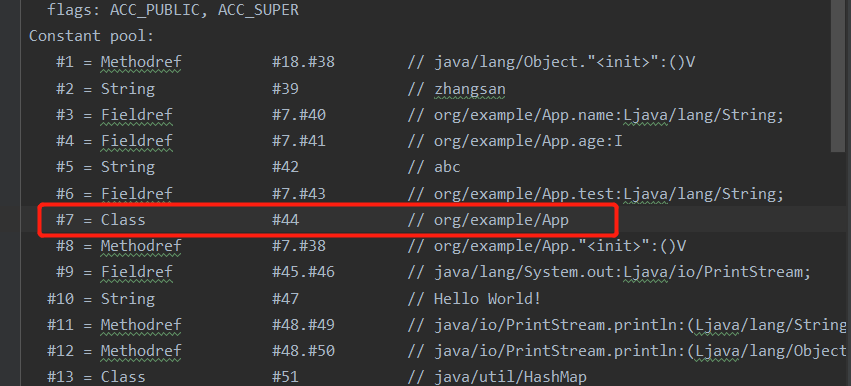Click the java/util/HashMap comment text

(510, 377)
